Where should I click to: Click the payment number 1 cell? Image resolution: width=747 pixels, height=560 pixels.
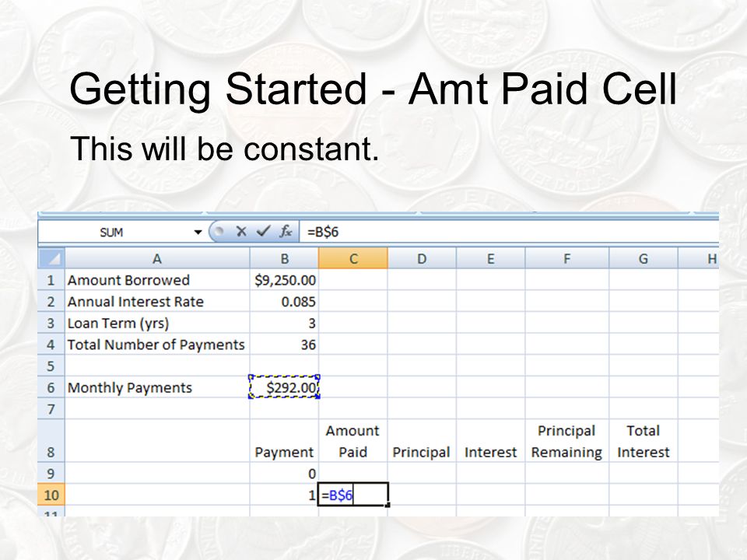tap(285, 495)
